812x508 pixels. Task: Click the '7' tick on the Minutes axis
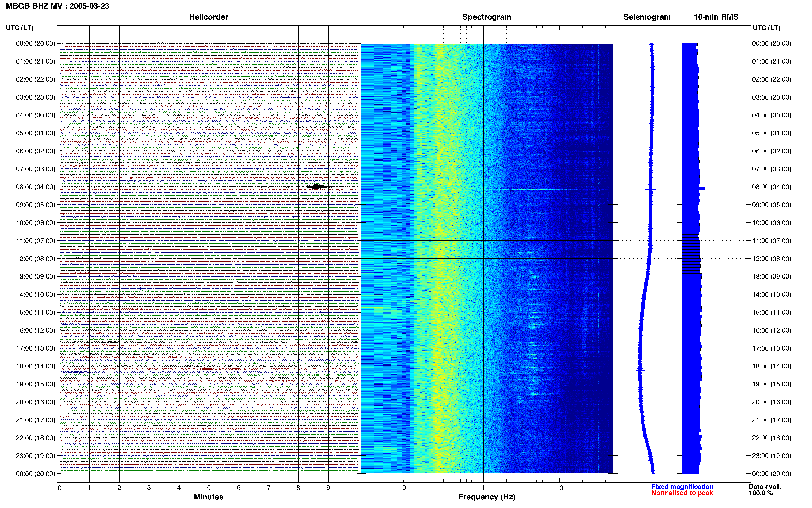click(269, 487)
